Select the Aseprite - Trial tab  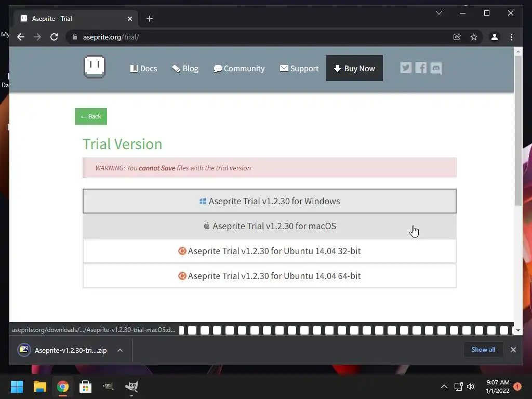(x=76, y=19)
